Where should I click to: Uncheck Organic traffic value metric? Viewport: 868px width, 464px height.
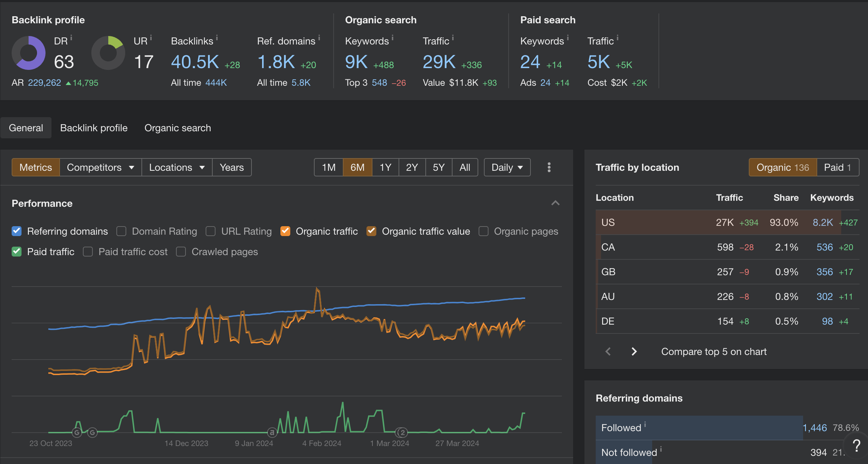371,231
